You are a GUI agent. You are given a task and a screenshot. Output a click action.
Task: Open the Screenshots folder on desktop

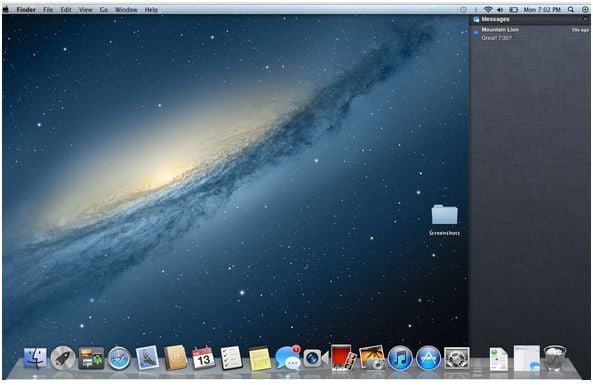click(x=444, y=220)
